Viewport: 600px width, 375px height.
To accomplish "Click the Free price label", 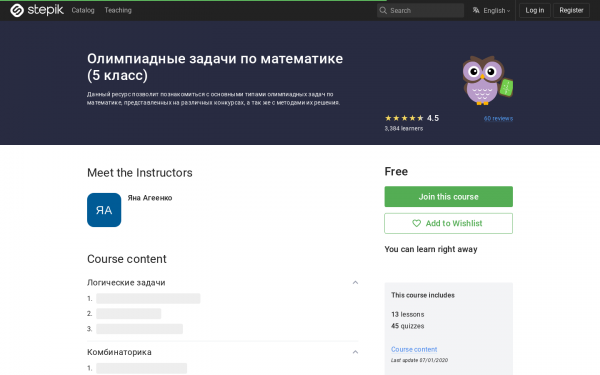I will (x=396, y=171).
